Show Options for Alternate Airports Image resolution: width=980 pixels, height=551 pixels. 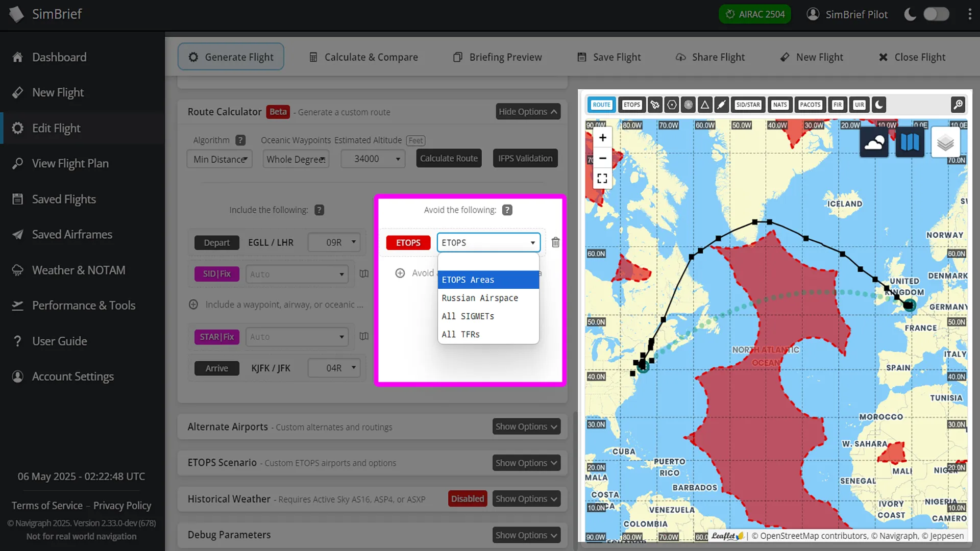tap(526, 427)
